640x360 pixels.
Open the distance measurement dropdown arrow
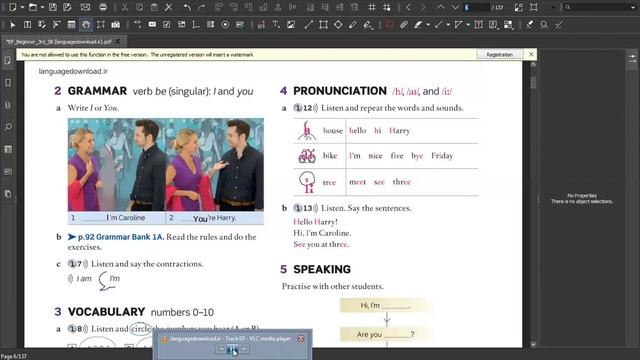[448, 25]
